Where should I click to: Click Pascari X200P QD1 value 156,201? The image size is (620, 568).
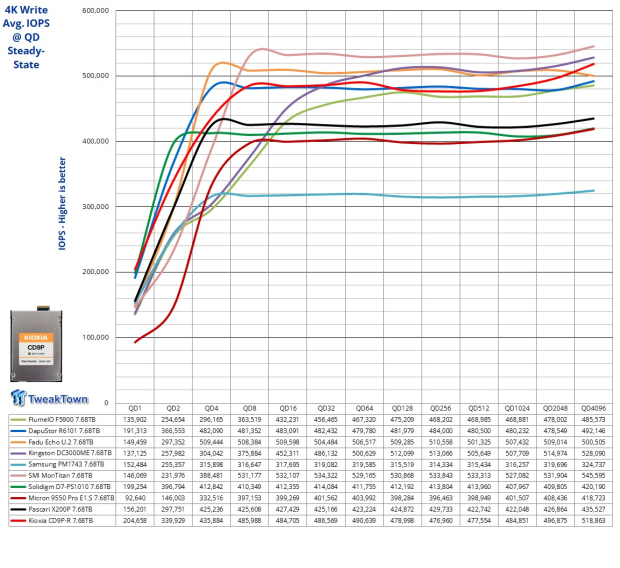[135, 509]
